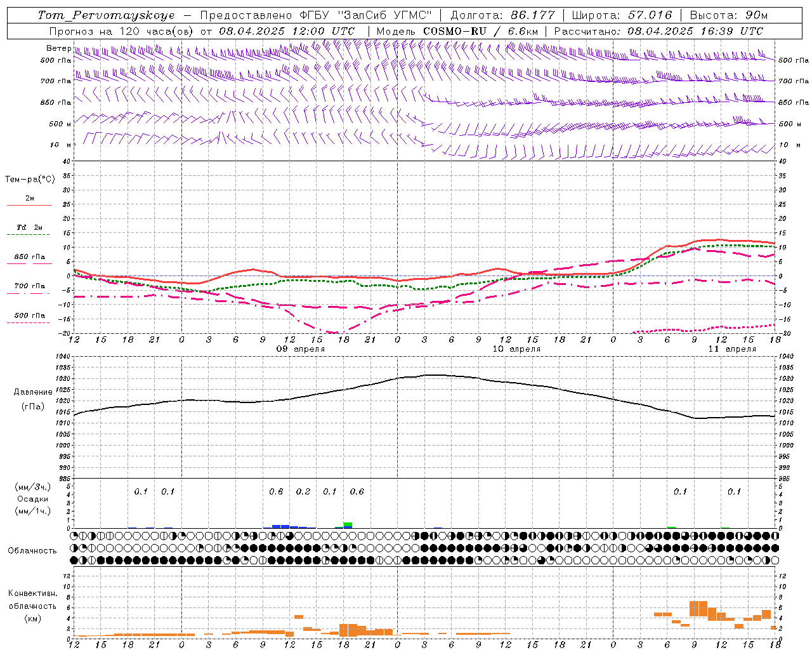The width and height of the screenshot is (812, 650).
Task: Click the Тем-ра(°C) temperature axis title
Action: 30,180
